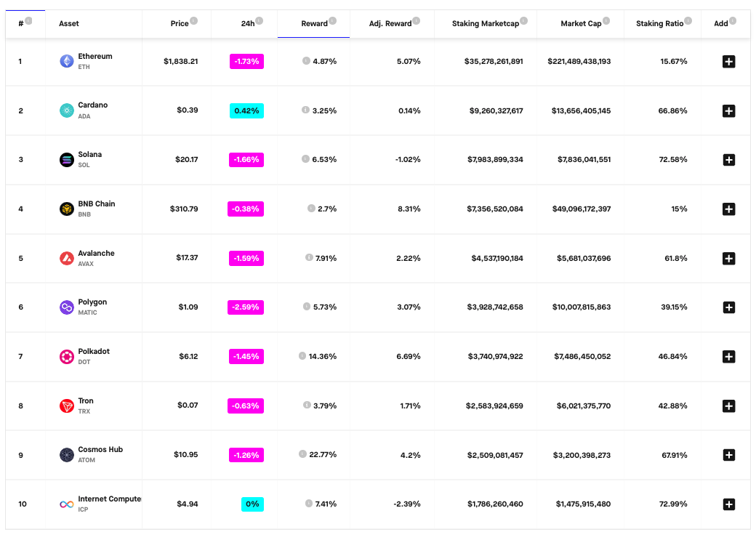Select the 72.58% Solana staking ratio
Image resolution: width=756 pixels, height=540 pixels.
pos(673,160)
